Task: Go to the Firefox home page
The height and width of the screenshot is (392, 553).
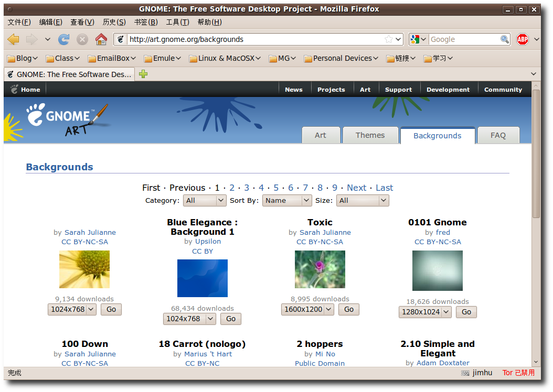Action: coord(101,39)
